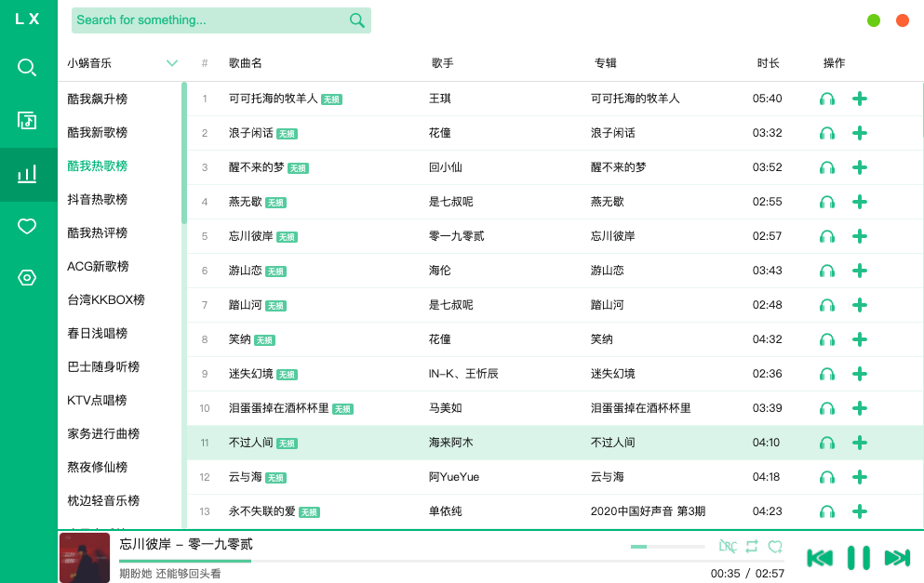Select the ACG新歌榜 chart
Screen dimensions: 924x583
coord(98,267)
